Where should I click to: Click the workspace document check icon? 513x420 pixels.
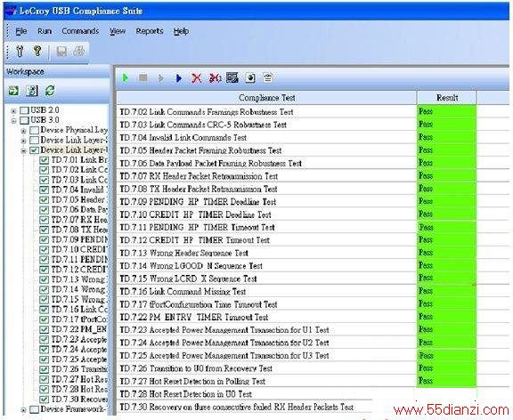click(x=32, y=91)
